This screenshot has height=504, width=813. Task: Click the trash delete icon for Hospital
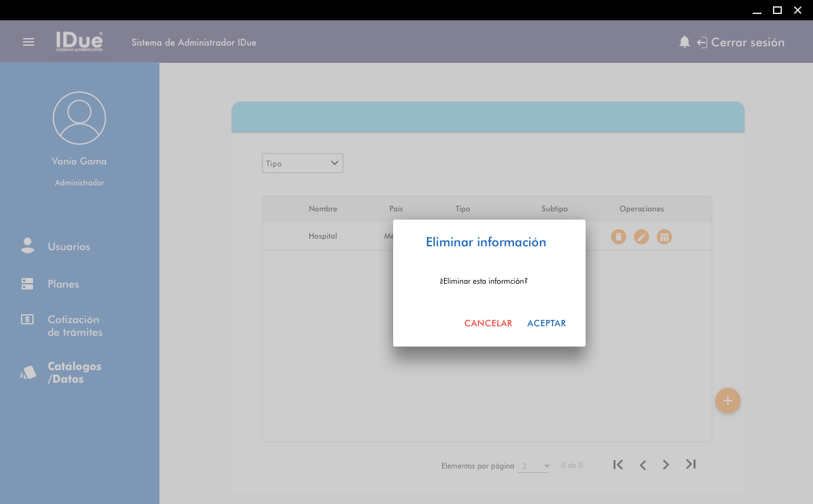click(x=619, y=237)
